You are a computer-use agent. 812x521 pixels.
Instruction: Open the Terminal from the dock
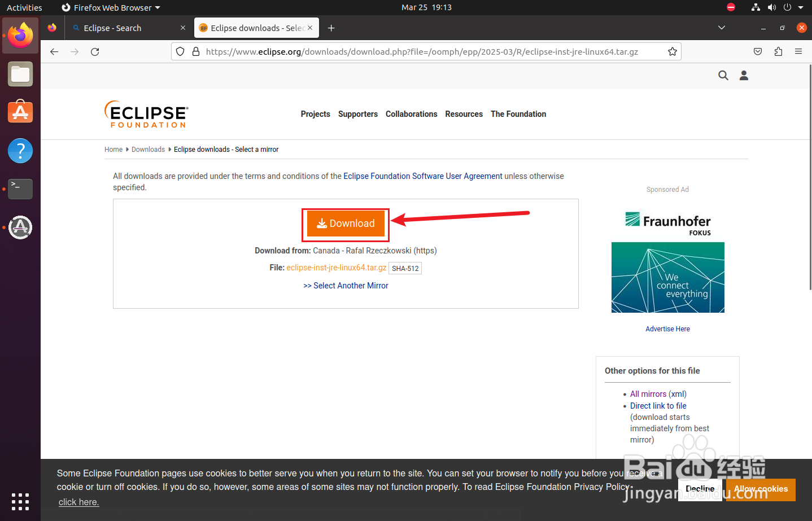click(20, 189)
